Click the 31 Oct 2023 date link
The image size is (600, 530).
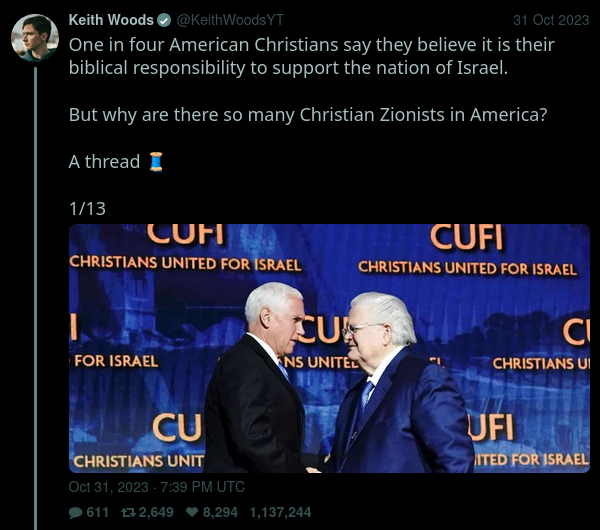(551, 20)
